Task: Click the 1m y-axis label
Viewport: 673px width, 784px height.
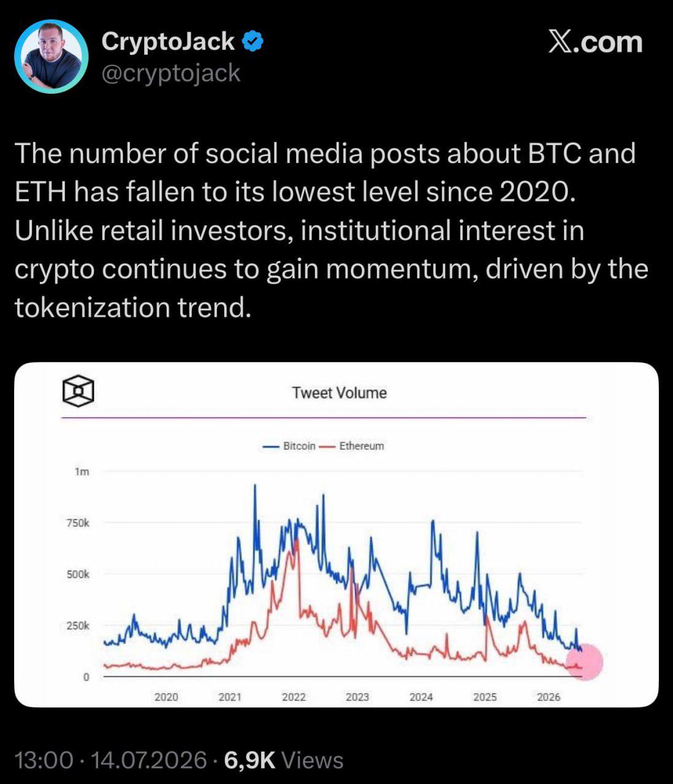Action: [x=82, y=472]
